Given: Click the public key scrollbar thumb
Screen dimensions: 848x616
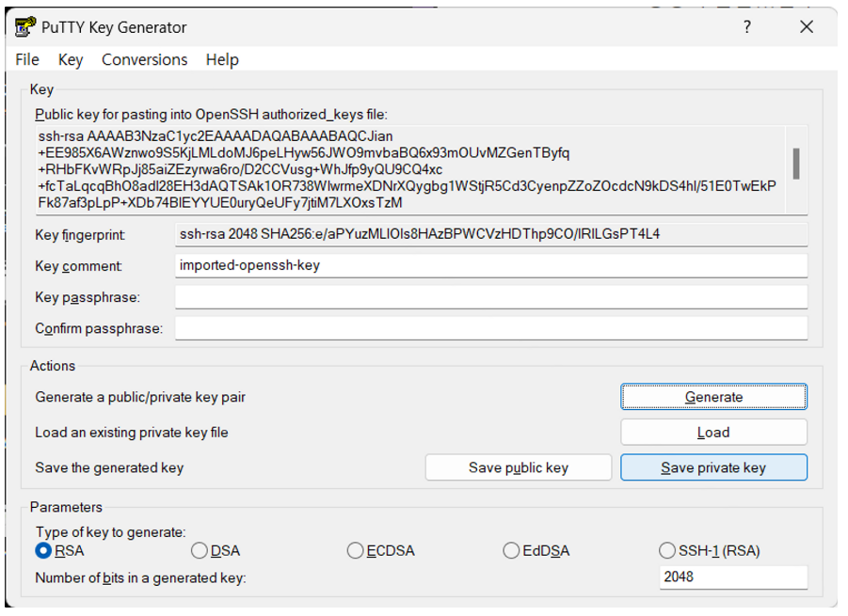Looking at the screenshot, I should (796, 164).
